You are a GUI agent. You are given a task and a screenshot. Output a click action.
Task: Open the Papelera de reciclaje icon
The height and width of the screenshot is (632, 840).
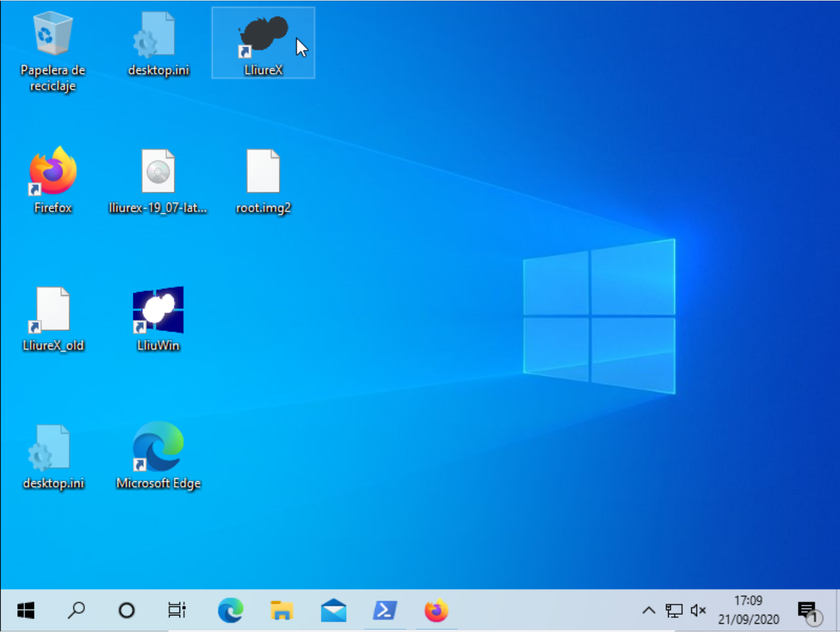(x=52, y=52)
